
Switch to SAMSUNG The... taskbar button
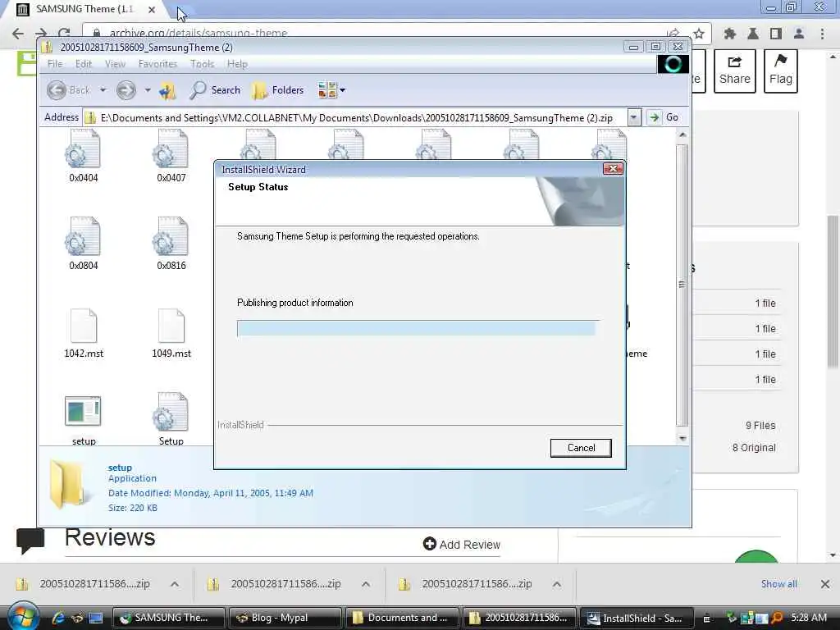click(169, 618)
